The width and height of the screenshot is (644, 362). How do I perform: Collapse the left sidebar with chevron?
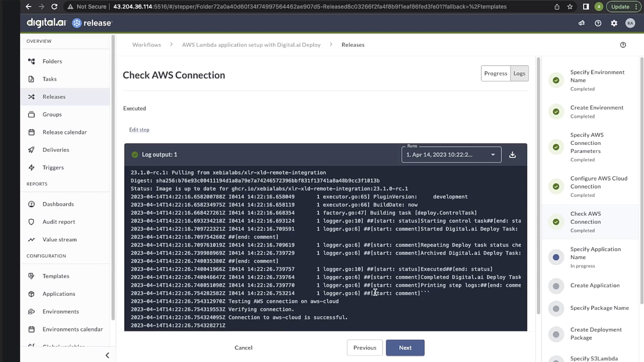coord(107,355)
